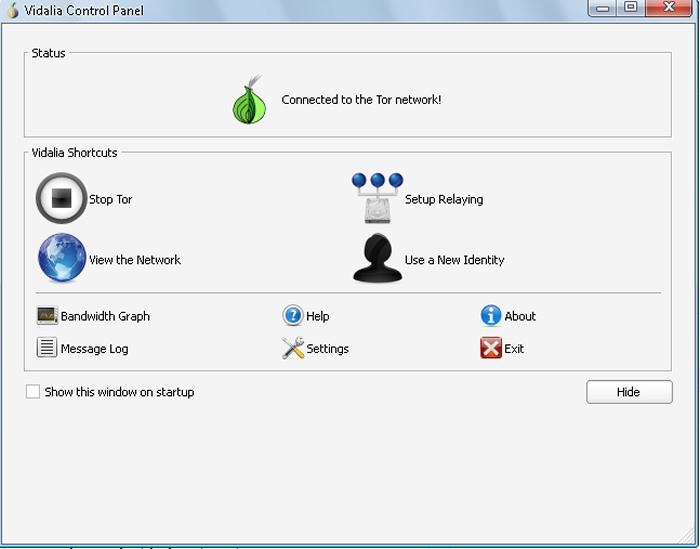Click the Message Log icon
700x549 pixels.
pyautogui.click(x=47, y=347)
